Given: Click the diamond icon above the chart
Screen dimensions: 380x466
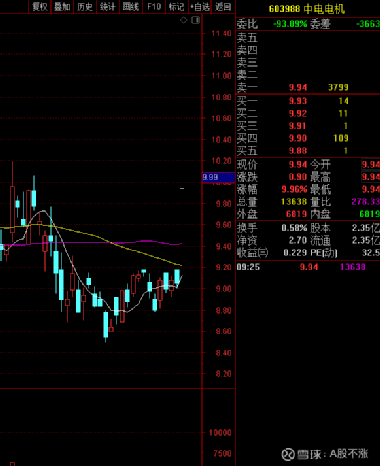Looking at the screenshot, I should tap(184, 20).
